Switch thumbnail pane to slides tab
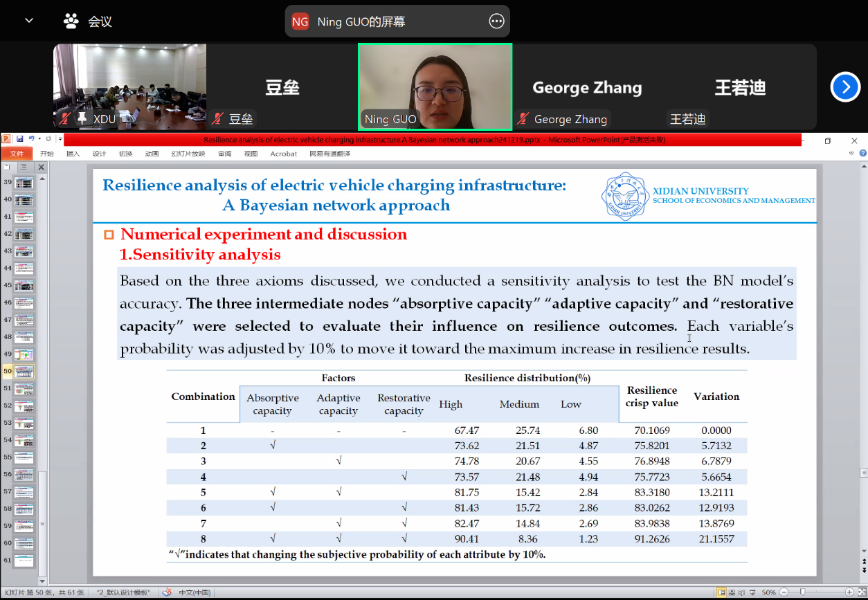Screen dimensions: 868x600 click(7, 167)
